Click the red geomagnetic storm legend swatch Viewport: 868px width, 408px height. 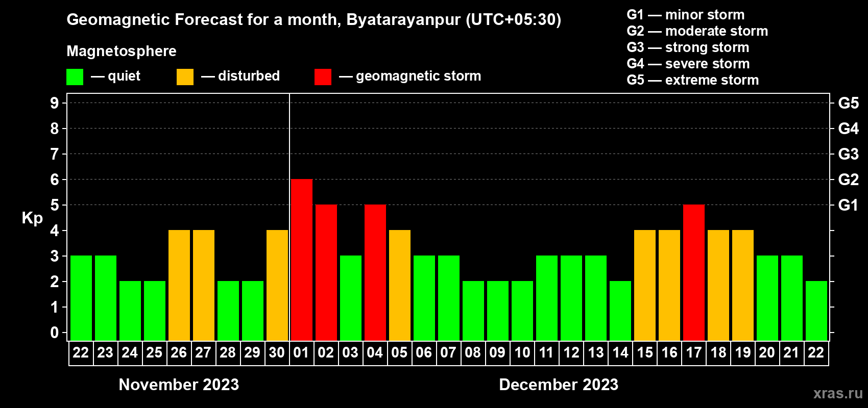323,77
